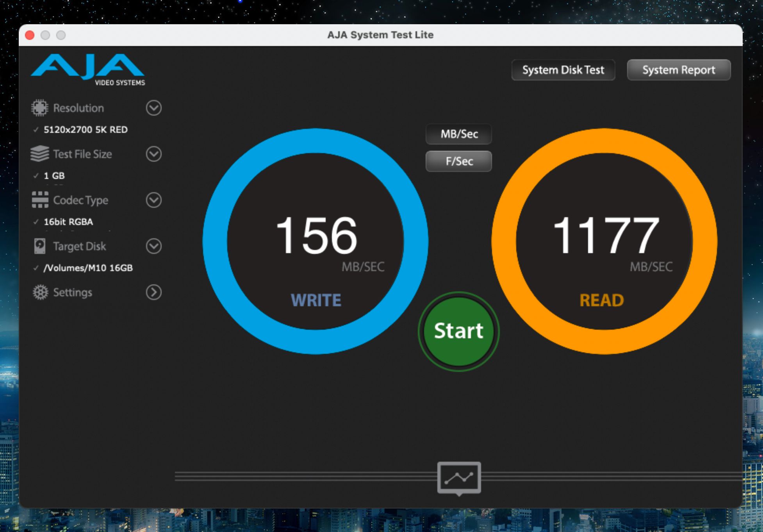Viewport: 763px width, 532px height.
Task: Switch to System Report
Action: point(678,70)
